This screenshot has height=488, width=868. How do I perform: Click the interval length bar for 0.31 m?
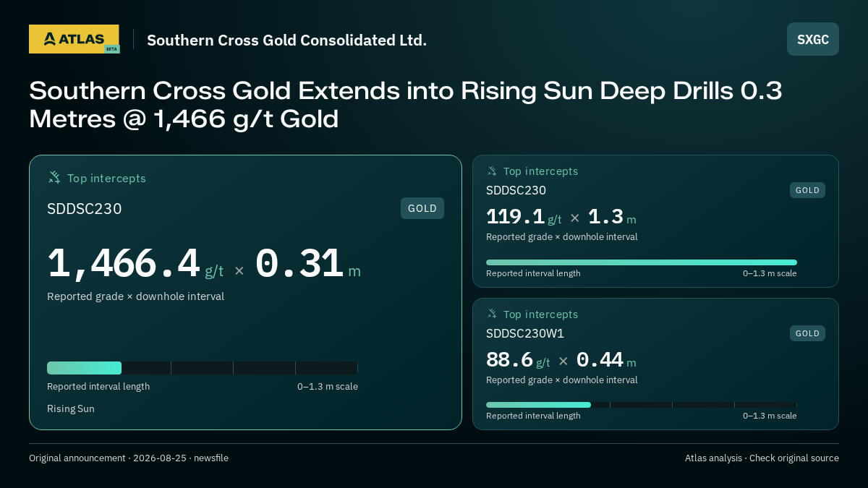click(203, 368)
